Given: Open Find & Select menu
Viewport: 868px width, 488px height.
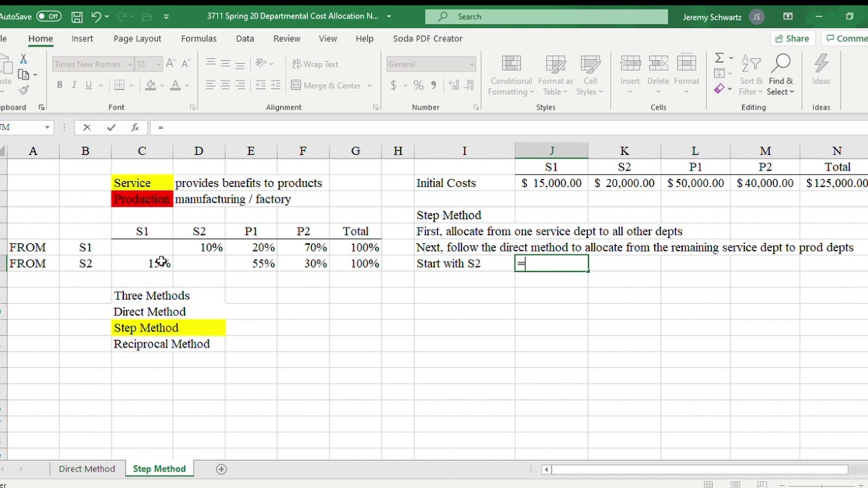Looking at the screenshot, I should pos(781,76).
